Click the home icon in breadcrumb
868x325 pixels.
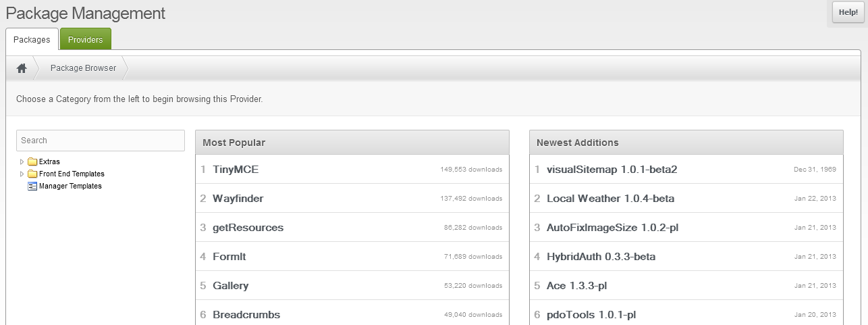pos(22,68)
